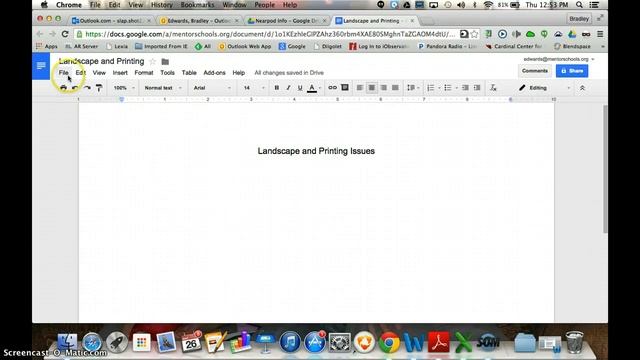This screenshot has height=360, width=640.
Task: Click Clear formatting icon
Action: tap(493, 88)
